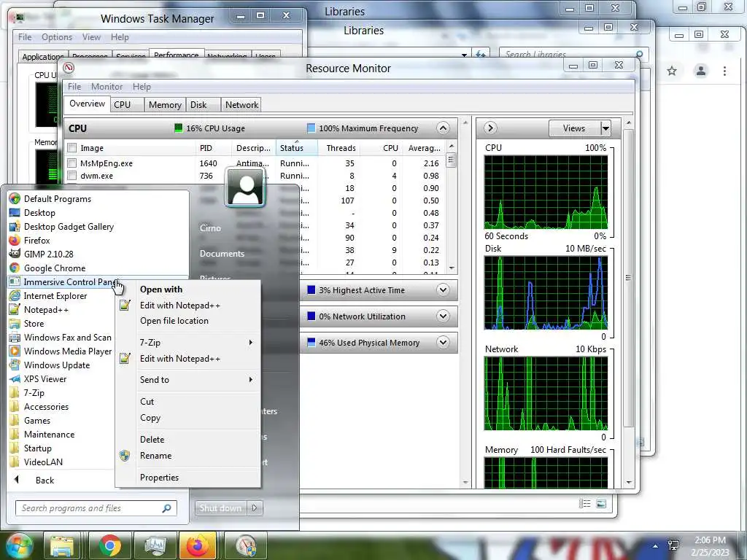747x560 pixels.
Task: Launch GIMP 2.10.28 from the Start menu
Action: coord(49,254)
